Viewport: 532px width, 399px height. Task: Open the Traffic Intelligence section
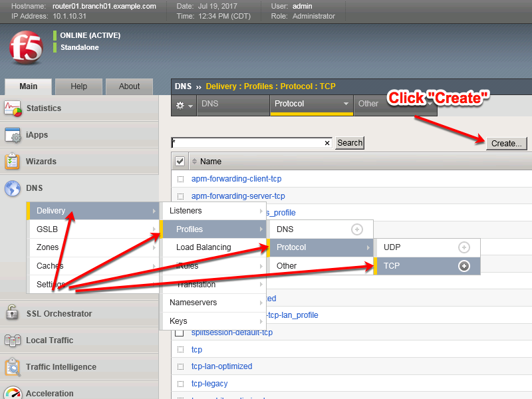pos(79,367)
